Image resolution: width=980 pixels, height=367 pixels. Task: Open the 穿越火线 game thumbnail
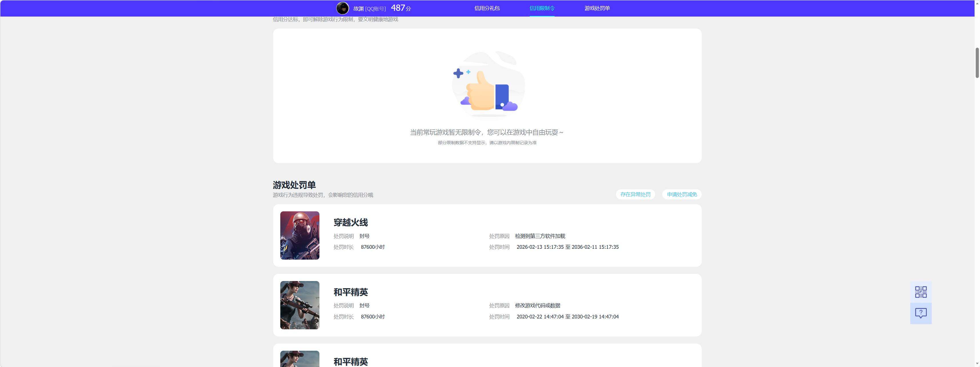[x=300, y=235]
